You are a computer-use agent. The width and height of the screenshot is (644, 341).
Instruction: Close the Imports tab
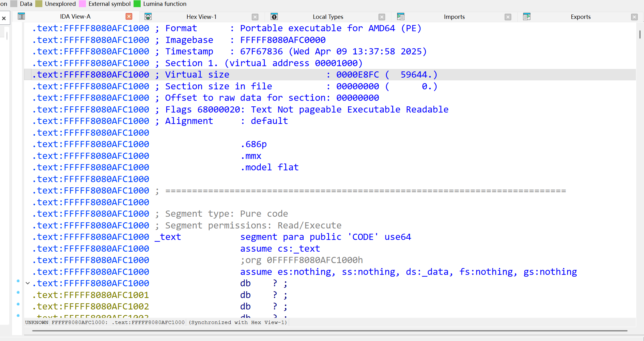(x=508, y=17)
